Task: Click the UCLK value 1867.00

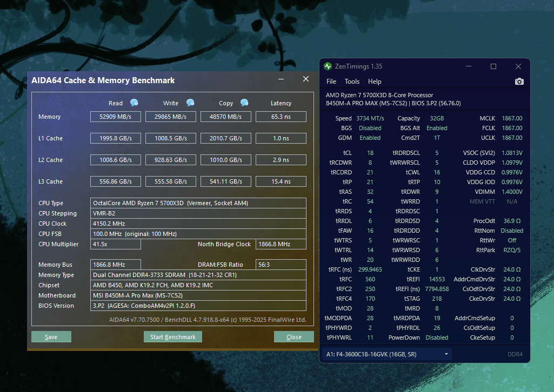Action: pyautogui.click(x=512, y=138)
